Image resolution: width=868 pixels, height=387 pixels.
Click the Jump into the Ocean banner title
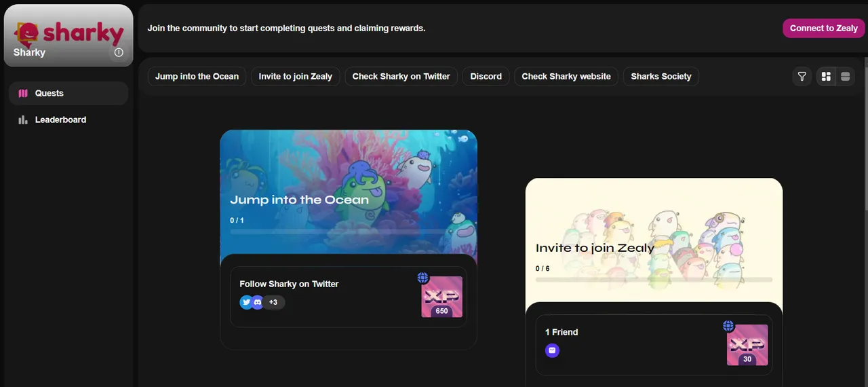300,200
